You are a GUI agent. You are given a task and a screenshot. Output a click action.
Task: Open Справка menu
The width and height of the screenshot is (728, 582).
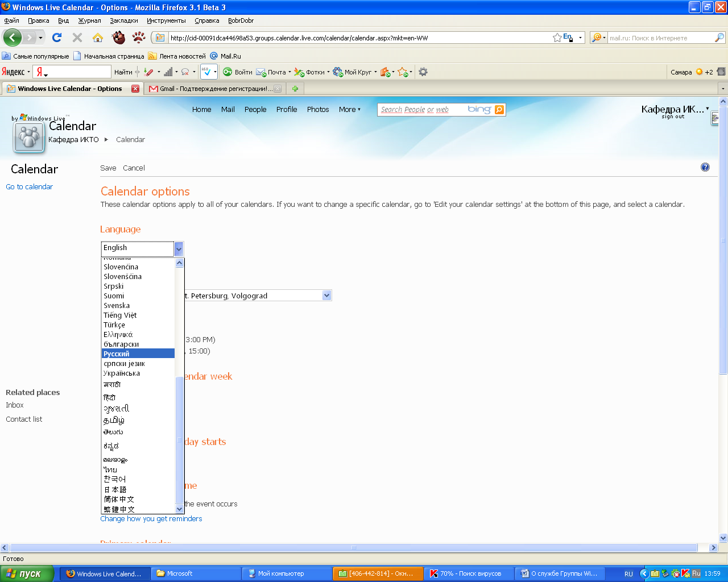pyautogui.click(x=206, y=20)
